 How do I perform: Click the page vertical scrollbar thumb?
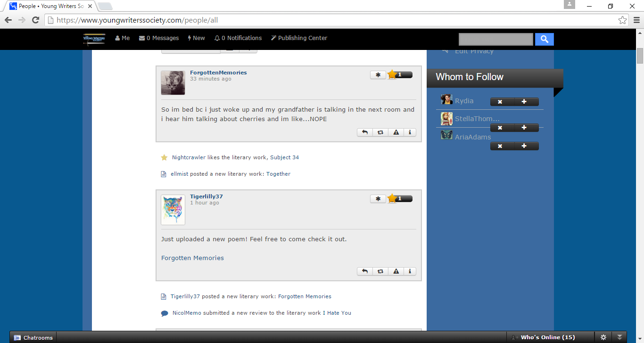point(640,55)
